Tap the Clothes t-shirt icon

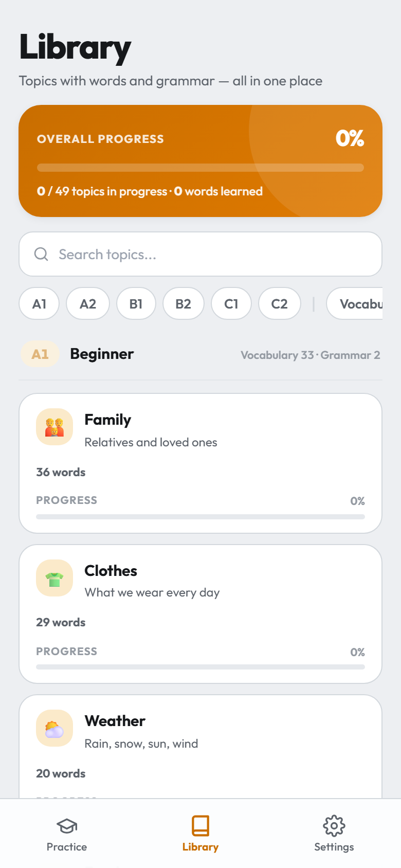click(x=54, y=578)
